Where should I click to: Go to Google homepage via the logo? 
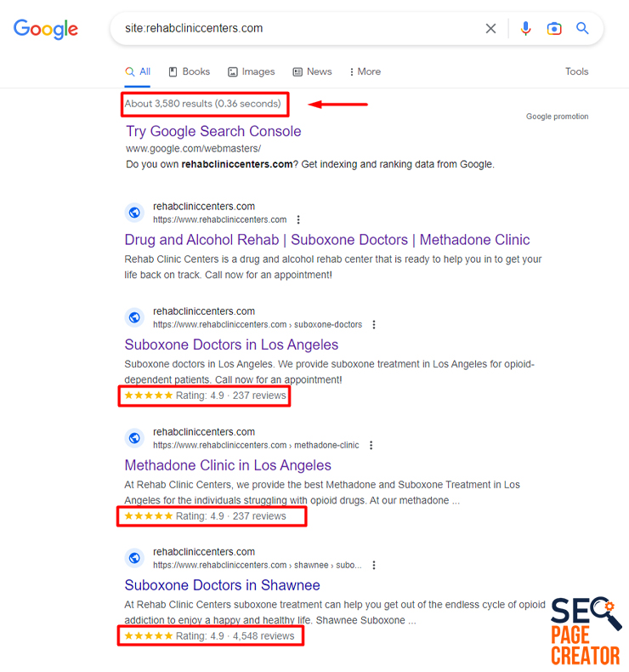click(45, 29)
